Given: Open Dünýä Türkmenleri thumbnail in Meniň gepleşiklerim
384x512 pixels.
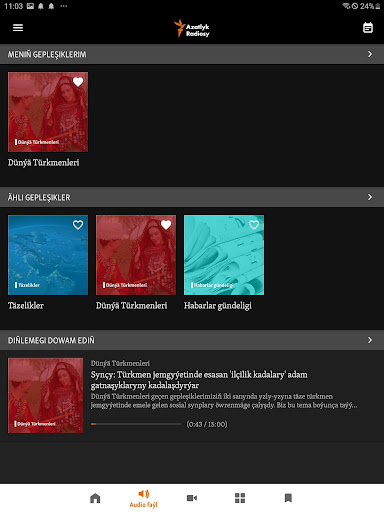Looking at the screenshot, I should [x=48, y=112].
